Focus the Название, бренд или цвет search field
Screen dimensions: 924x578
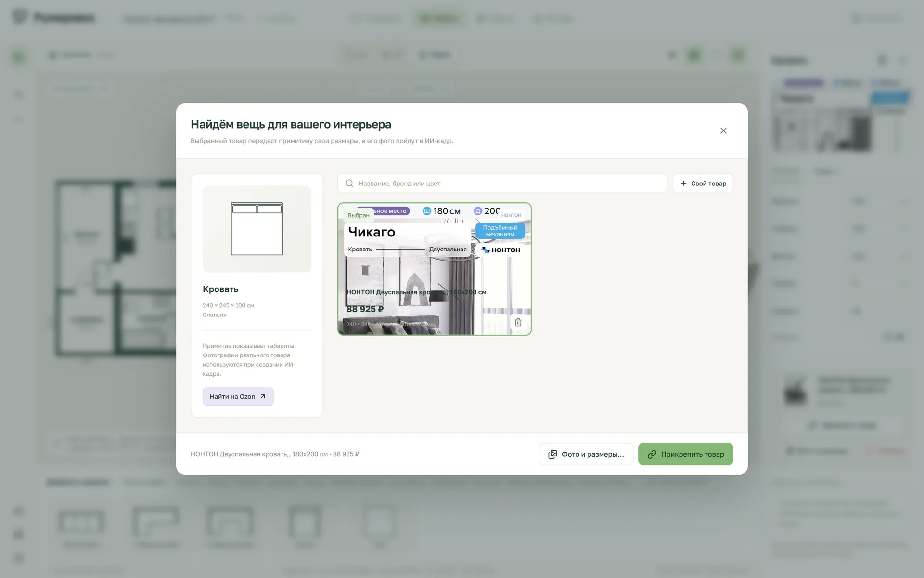[x=502, y=183]
